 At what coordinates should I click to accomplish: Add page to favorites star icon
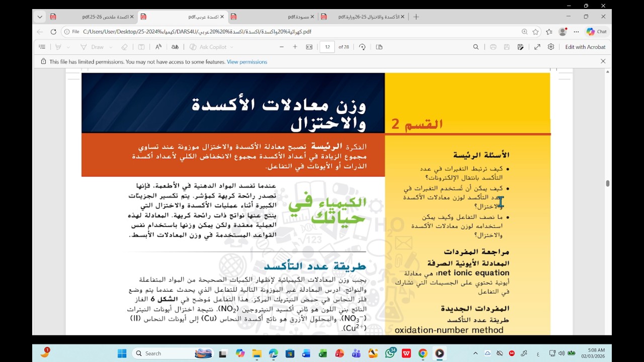point(536,32)
